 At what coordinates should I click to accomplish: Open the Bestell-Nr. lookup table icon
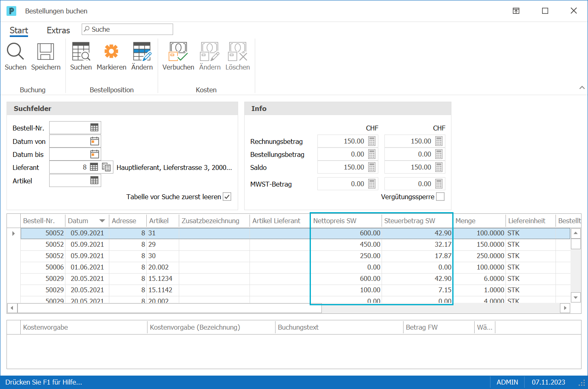pos(94,128)
